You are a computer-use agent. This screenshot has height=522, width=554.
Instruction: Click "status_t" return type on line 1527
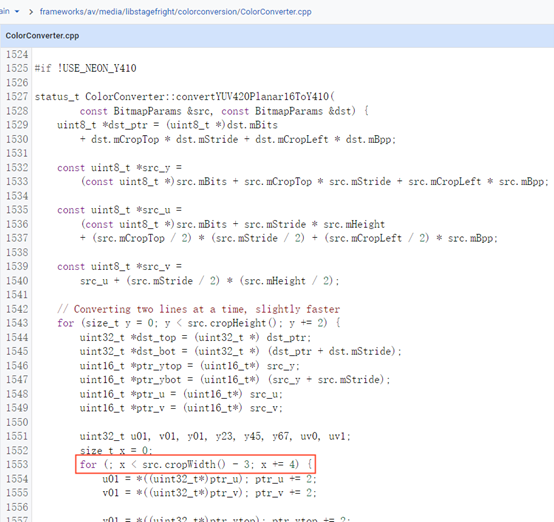click(57, 96)
